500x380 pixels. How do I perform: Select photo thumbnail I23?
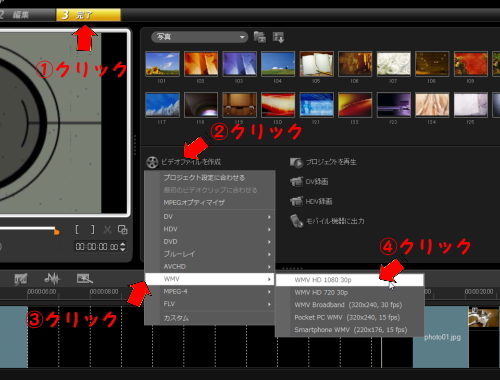(394, 105)
